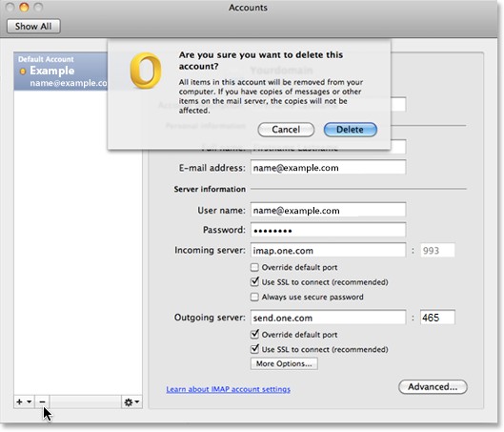Click the minus remove account button

(42, 401)
